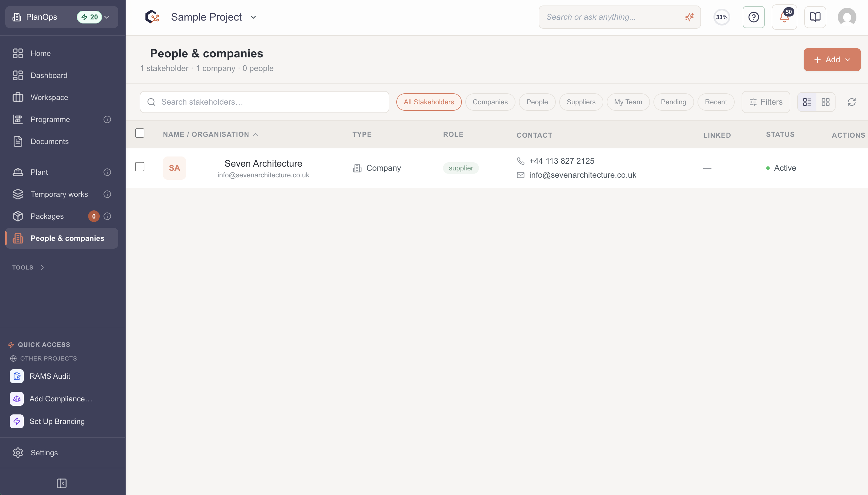This screenshot has height=495, width=868.
Task: Select the All Stakeholders filter tab
Action: (x=429, y=102)
